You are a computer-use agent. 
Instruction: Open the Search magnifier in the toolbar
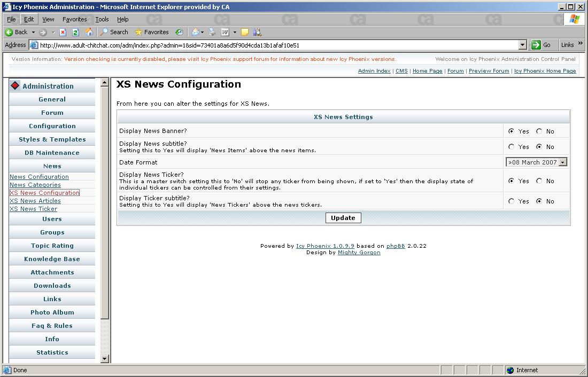point(104,32)
